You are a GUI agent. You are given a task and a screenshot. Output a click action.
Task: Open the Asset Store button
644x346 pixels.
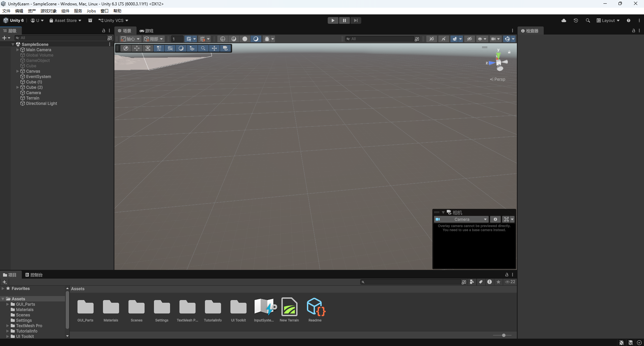coord(65,20)
